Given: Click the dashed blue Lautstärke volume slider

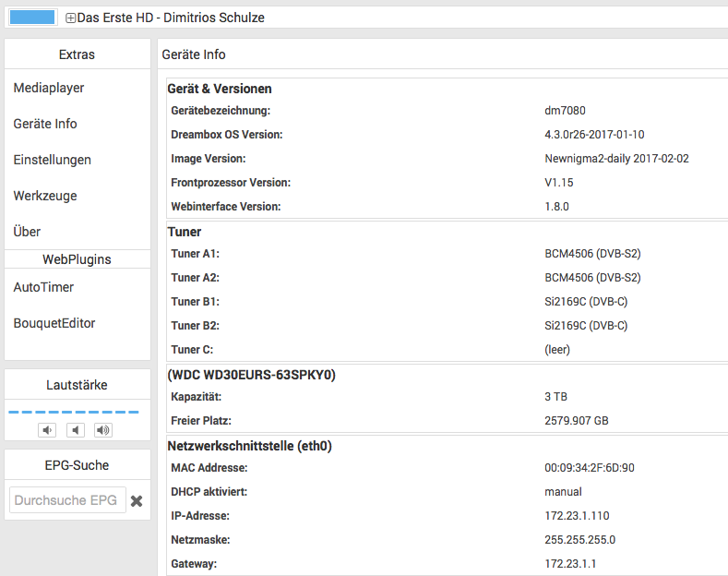Looking at the screenshot, I should pyautogui.click(x=74, y=412).
